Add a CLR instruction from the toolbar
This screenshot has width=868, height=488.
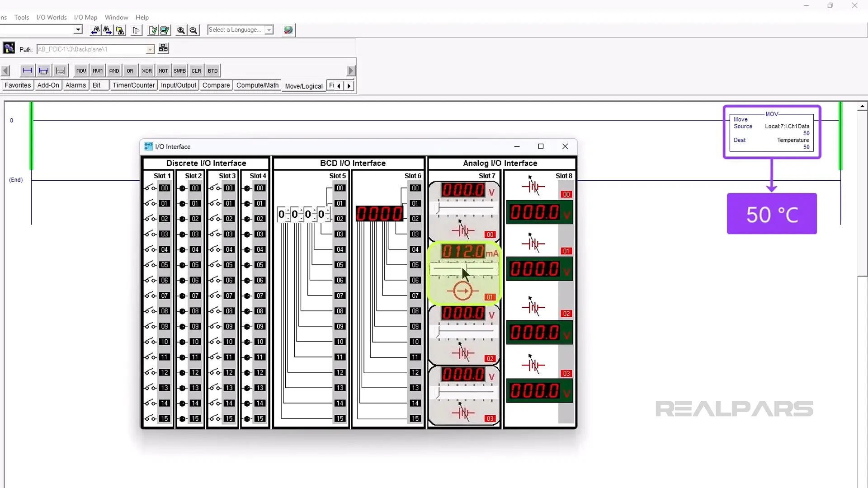tap(196, 70)
